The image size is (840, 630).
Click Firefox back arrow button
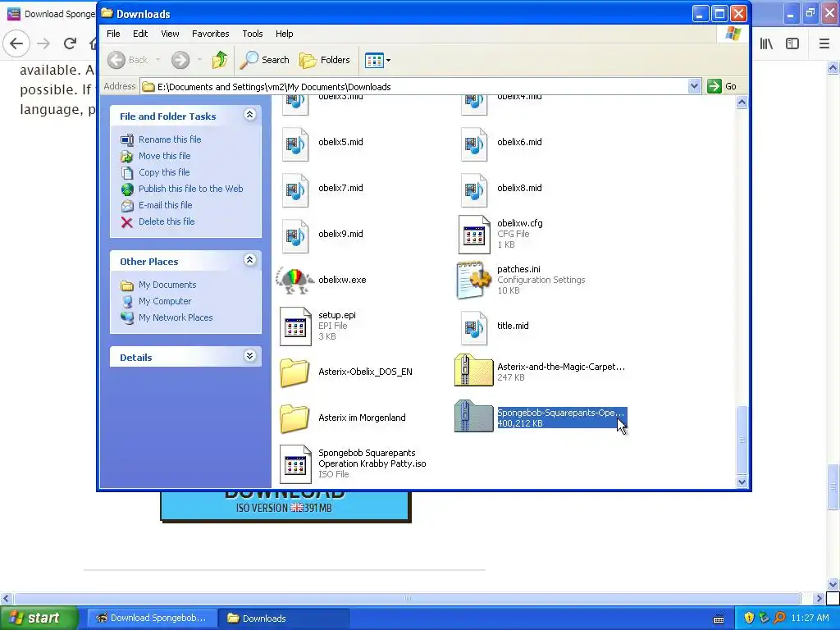pos(16,43)
